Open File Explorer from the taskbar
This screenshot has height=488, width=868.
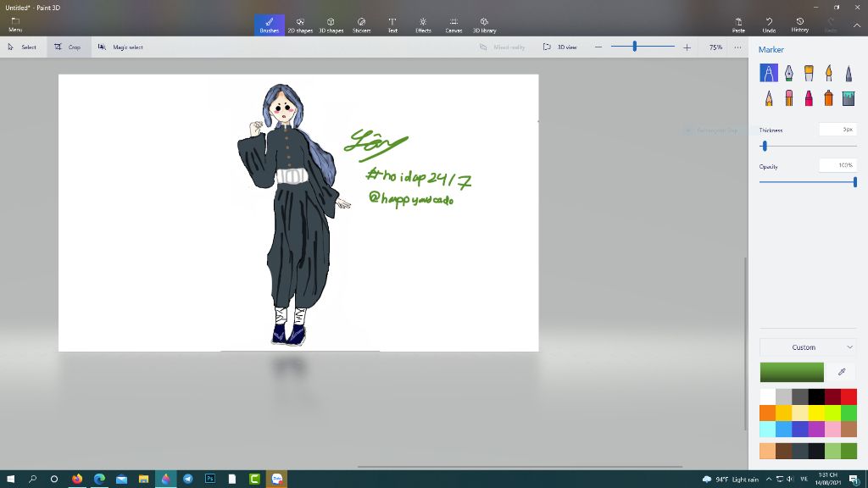tap(143, 479)
